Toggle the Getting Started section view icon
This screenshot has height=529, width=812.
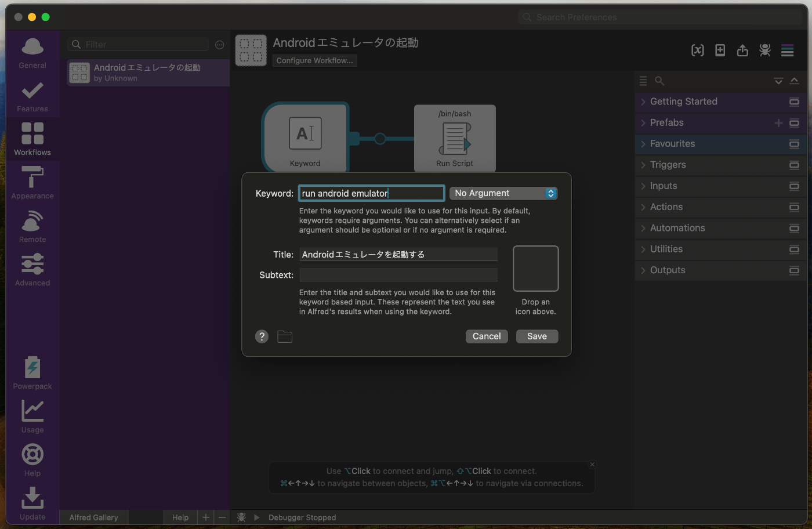[x=794, y=102]
